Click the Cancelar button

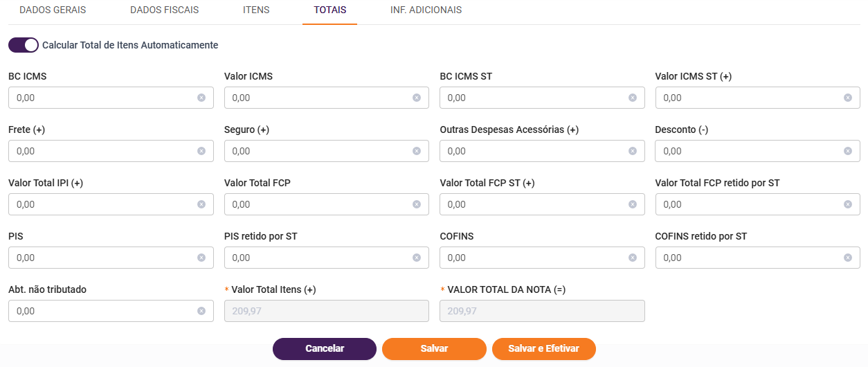click(x=325, y=349)
